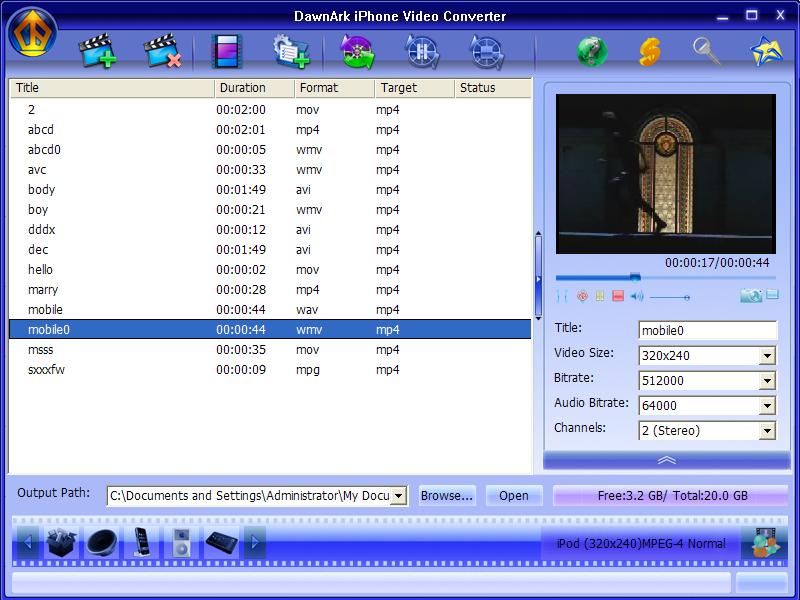The width and height of the screenshot is (800, 600).
Task: Select the file row titled 'dddx'
Action: [x=270, y=230]
